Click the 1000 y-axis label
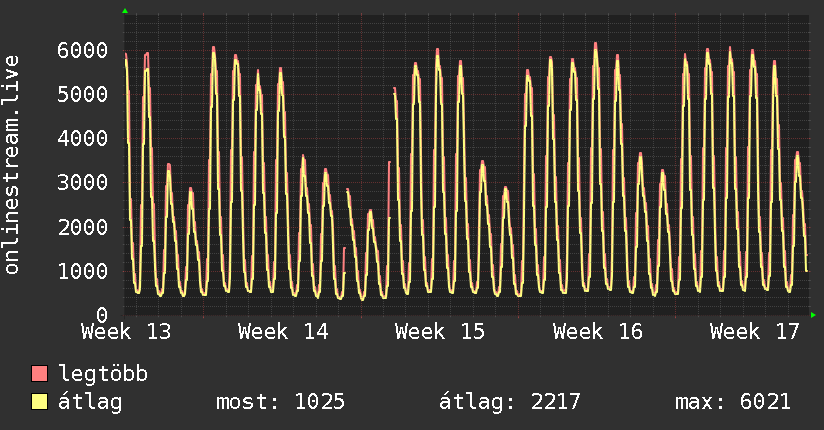The image size is (824, 430). 83,271
